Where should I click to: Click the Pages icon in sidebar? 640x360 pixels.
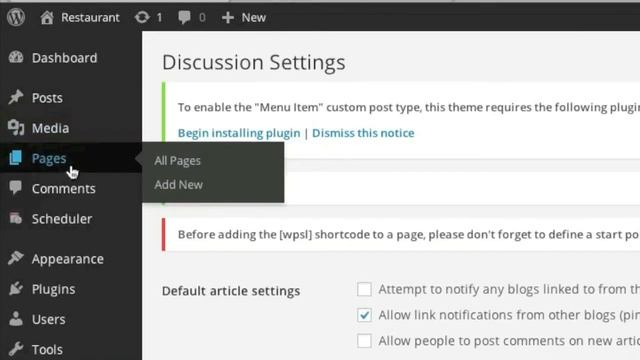tap(16, 158)
